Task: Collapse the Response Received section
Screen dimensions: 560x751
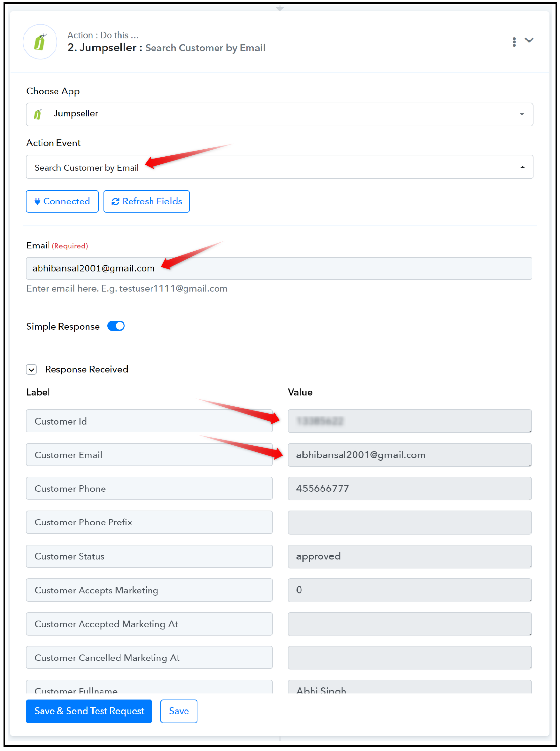Action: (x=32, y=369)
